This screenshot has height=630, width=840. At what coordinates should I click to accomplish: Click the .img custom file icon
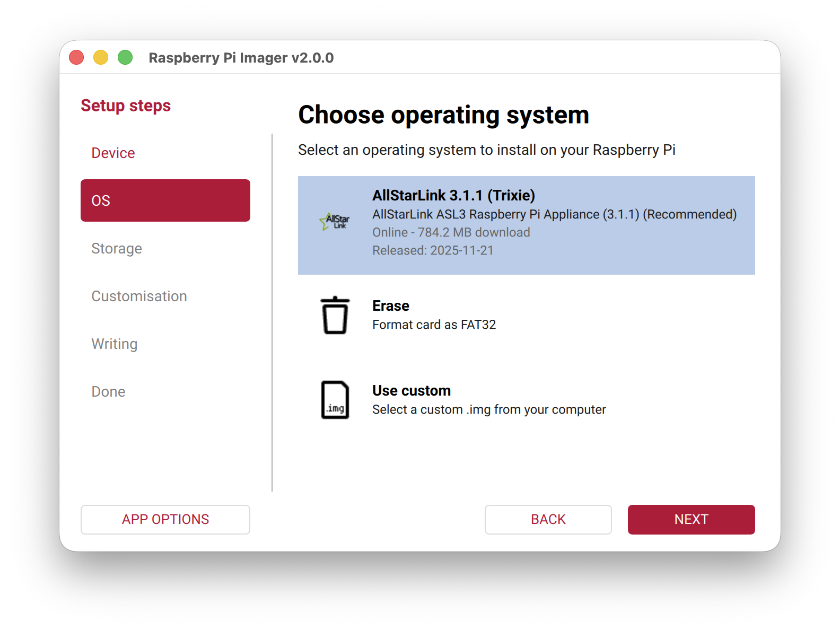coord(335,400)
